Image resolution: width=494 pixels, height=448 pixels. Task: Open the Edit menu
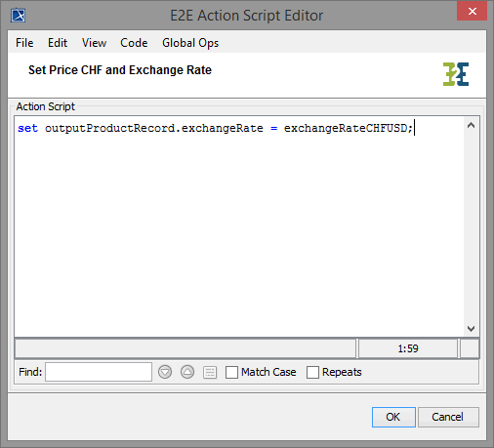click(58, 43)
